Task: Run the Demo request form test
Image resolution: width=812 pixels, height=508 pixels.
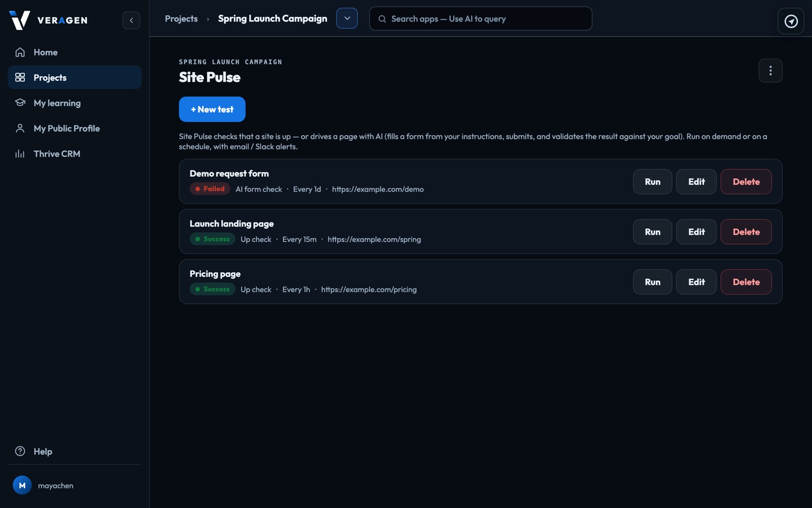Action: pyautogui.click(x=653, y=182)
